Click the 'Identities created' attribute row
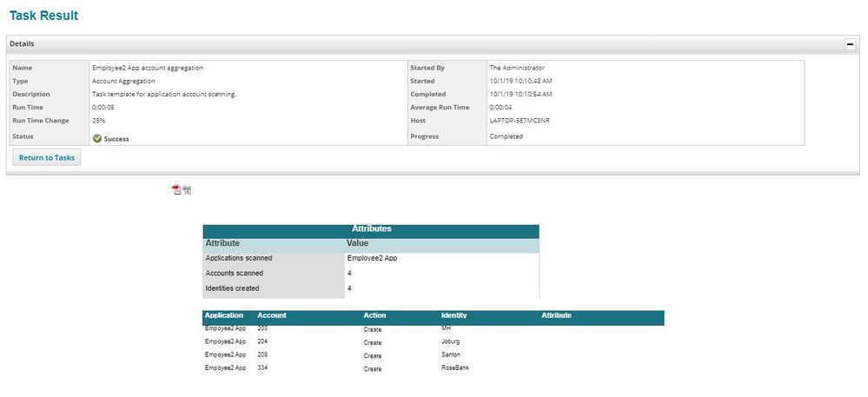Image resolution: width=868 pixels, height=397 pixels. pyautogui.click(x=371, y=288)
